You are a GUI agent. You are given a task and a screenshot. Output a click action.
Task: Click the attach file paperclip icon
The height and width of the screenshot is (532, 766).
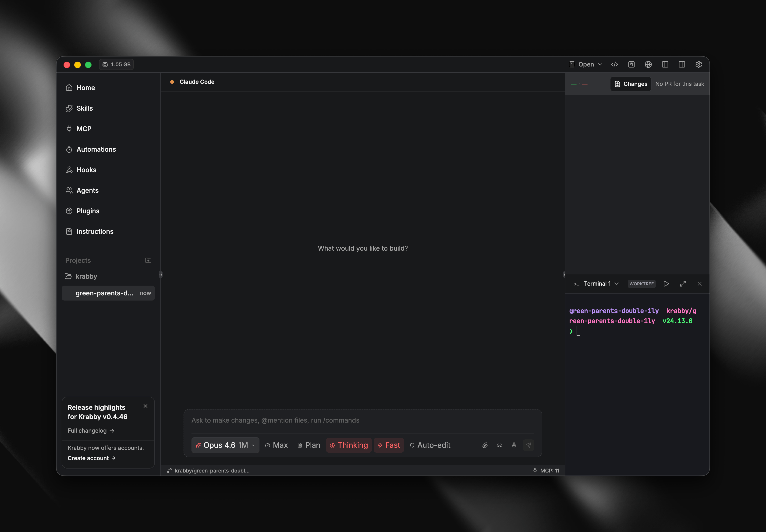485,445
